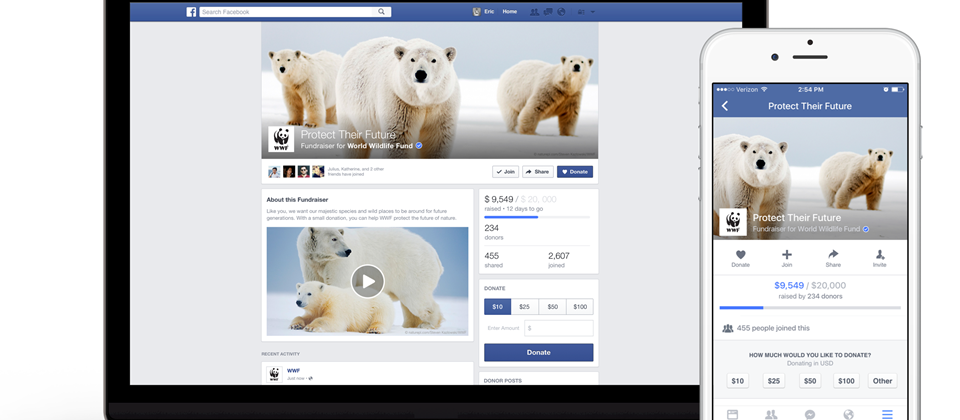This screenshot has height=420, width=960.
Task: Choose $100 on the phone donation row
Action: pos(846,381)
